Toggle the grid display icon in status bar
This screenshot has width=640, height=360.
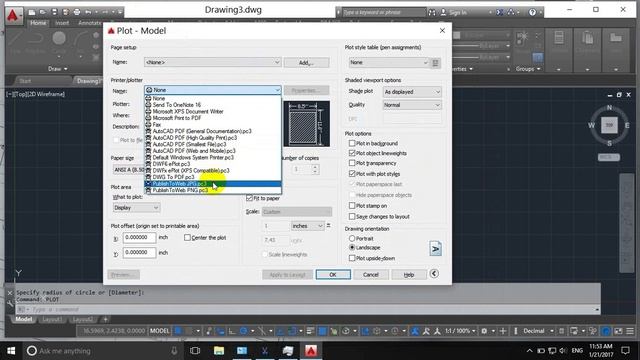point(178,331)
